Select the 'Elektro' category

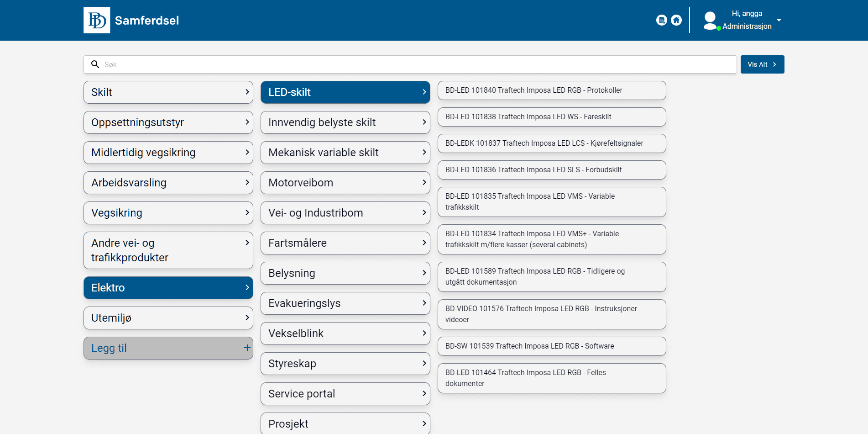click(168, 288)
